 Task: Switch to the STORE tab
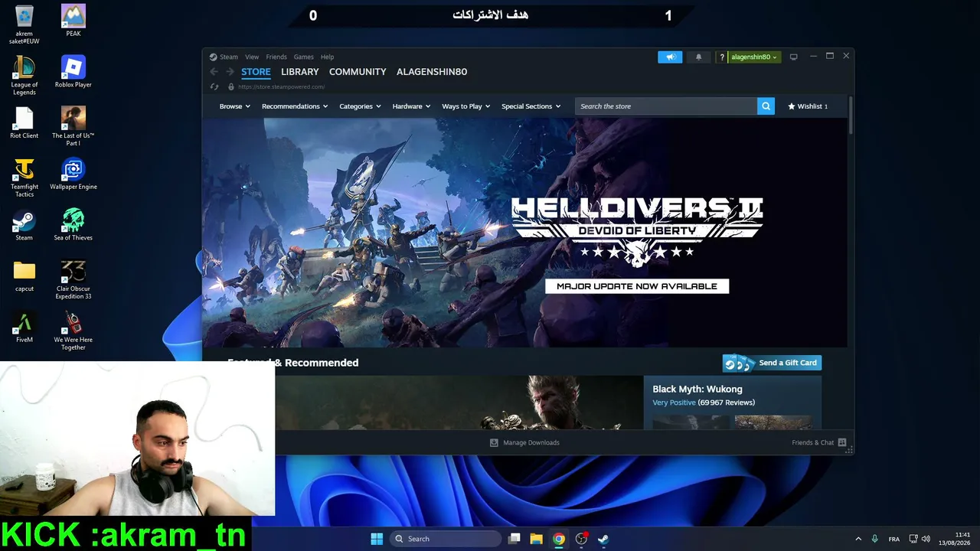coord(256,72)
